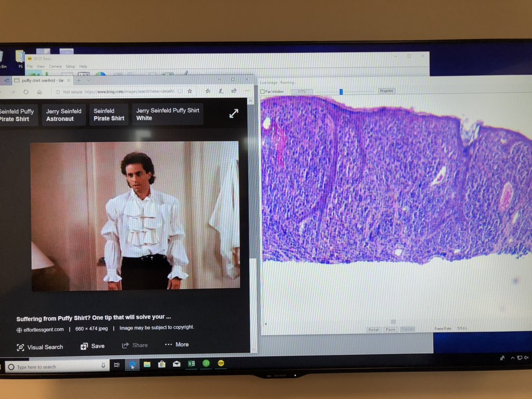Click the left scroll arrow in live image
The height and width of the screenshot is (399, 532).
tap(265, 324)
